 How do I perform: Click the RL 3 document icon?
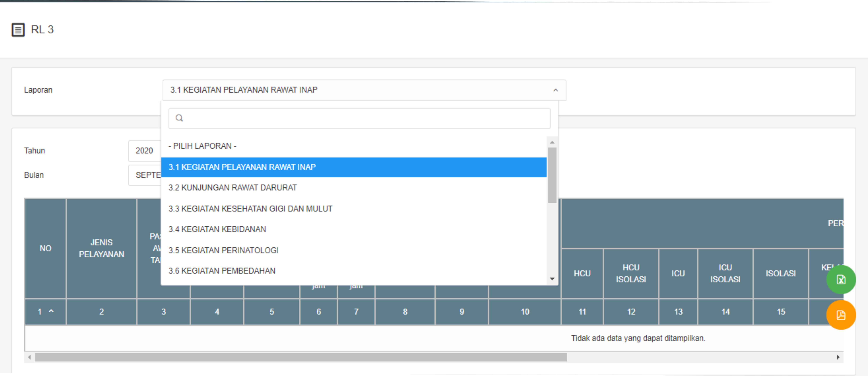(x=18, y=30)
